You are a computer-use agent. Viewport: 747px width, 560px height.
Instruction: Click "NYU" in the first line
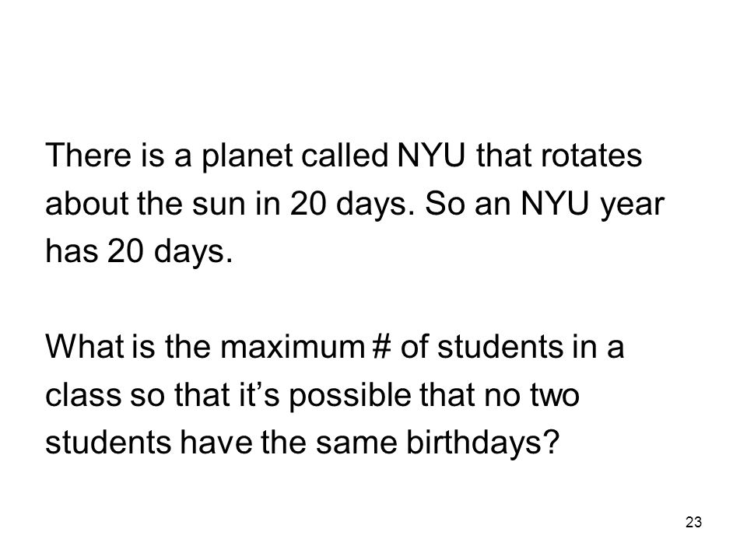coord(430,156)
